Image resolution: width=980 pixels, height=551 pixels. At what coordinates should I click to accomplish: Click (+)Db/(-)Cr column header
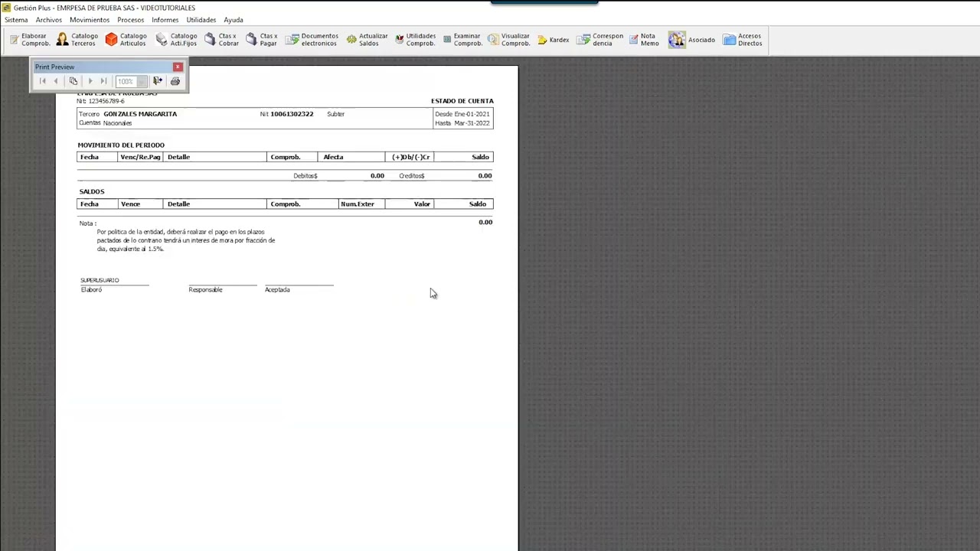pos(411,157)
